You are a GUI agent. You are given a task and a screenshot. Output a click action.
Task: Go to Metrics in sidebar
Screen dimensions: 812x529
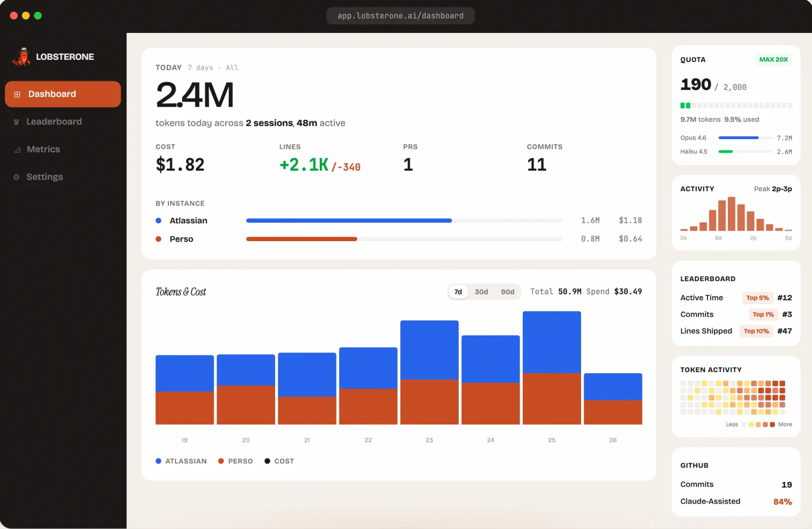[63, 149]
